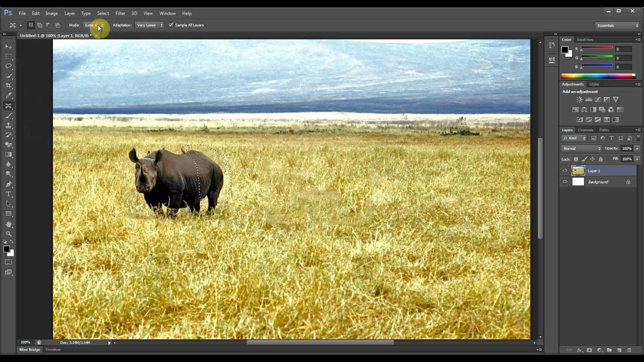Toggle lock transparent pixels
This screenshot has width=644, height=362.
576,159
